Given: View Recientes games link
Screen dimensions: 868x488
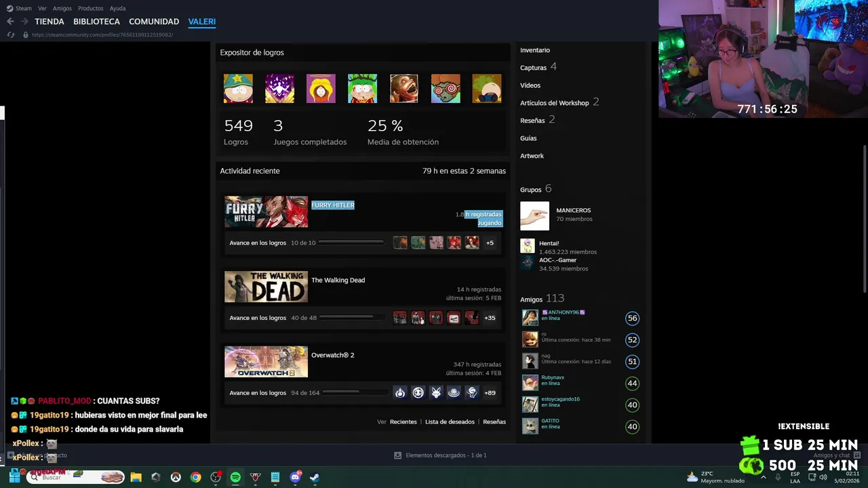Looking at the screenshot, I should click(403, 422).
